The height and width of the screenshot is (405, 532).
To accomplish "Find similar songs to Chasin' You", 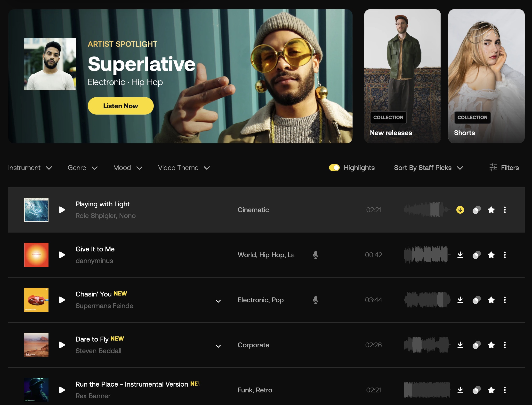I will pos(476,300).
